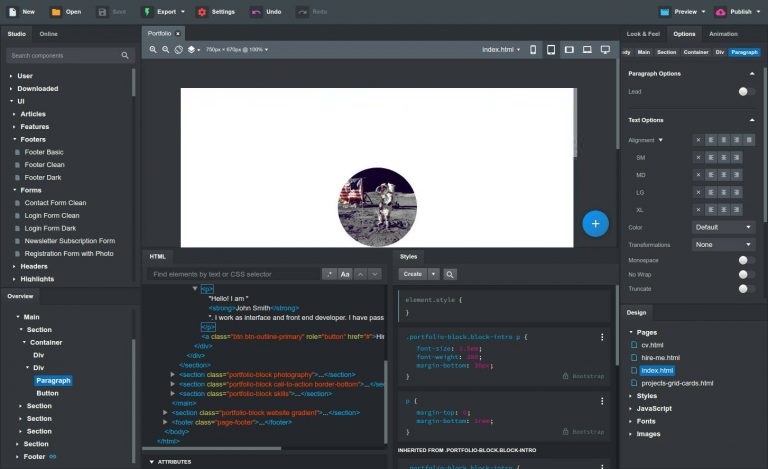
Task: Switch to desktop monitor device view
Action: [605, 49]
